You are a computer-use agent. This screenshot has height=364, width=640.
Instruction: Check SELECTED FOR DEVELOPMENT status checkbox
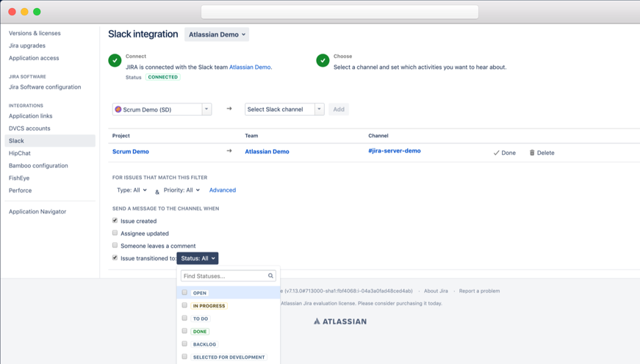point(184,357)
